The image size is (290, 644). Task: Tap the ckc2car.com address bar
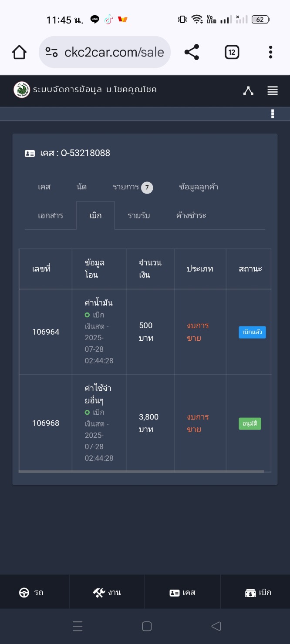pos(114,52)
